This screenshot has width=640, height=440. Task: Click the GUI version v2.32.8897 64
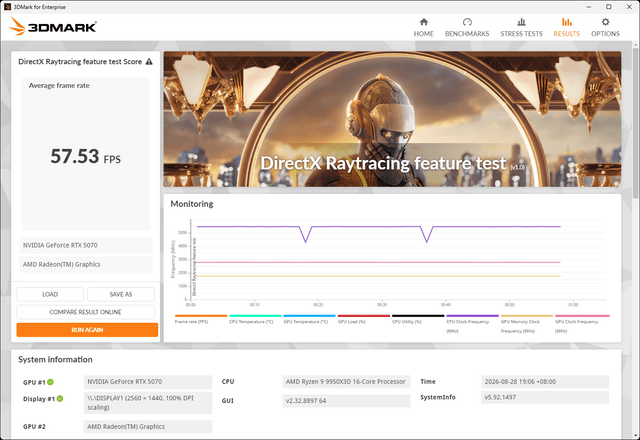coord(346,401)
